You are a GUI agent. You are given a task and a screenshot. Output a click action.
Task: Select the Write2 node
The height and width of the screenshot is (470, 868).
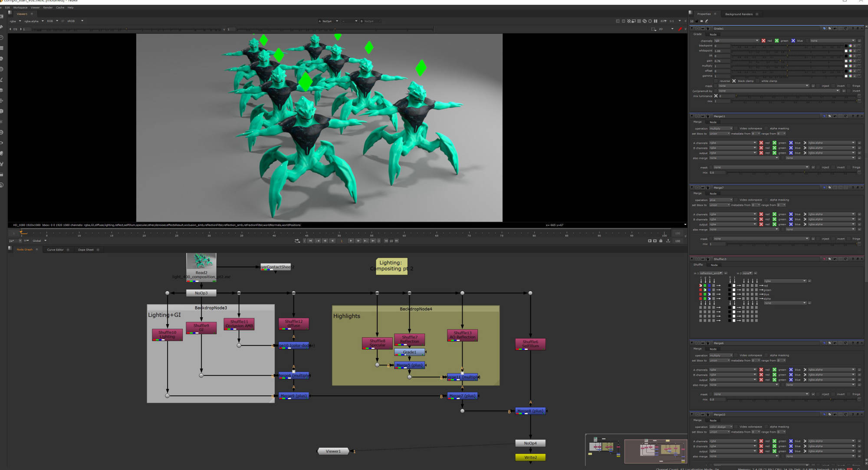point(530,457)
